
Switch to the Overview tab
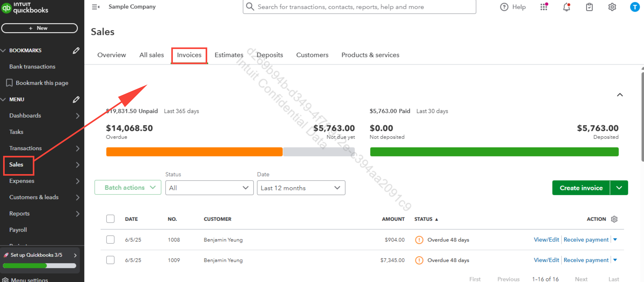112,55
